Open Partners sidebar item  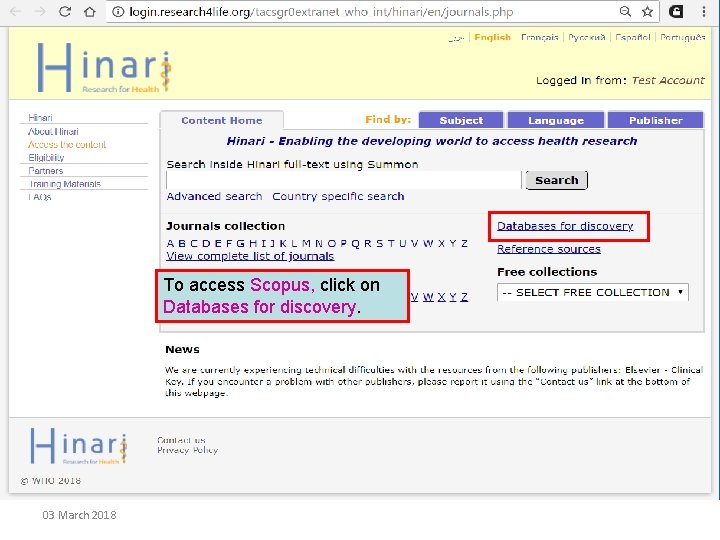tap(45, 171)
